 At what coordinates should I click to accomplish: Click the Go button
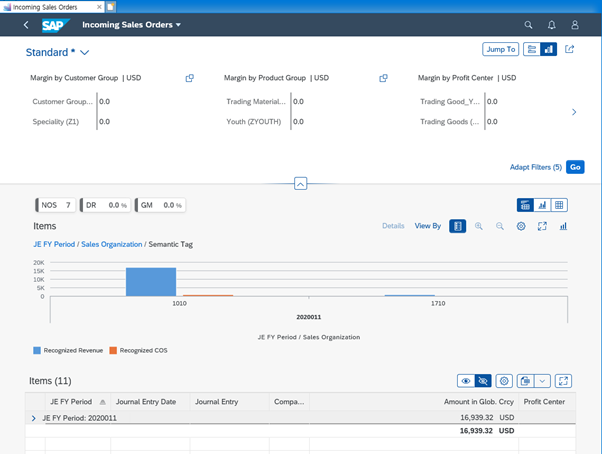pos(575,167)
